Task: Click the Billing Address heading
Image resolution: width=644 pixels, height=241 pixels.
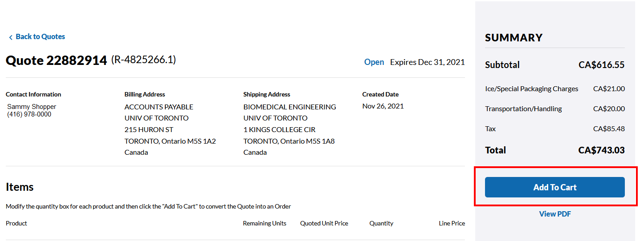Action: tap(145, 94)
